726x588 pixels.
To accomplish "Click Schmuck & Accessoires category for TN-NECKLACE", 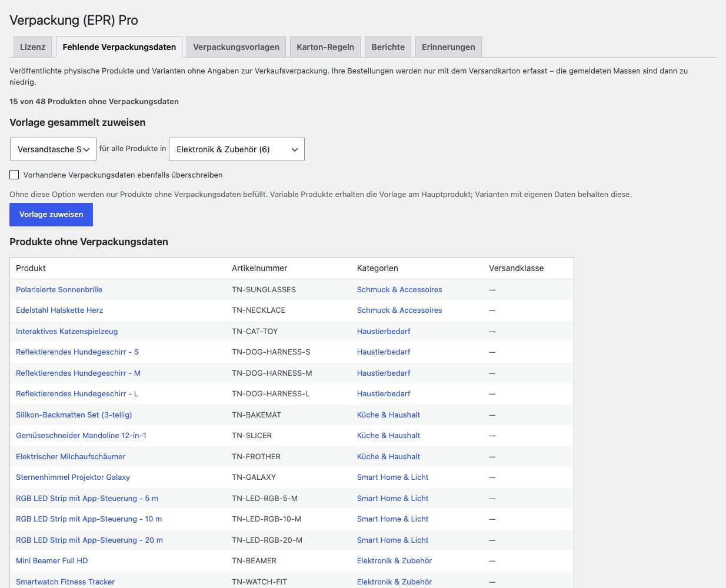I will coord(399,310).
